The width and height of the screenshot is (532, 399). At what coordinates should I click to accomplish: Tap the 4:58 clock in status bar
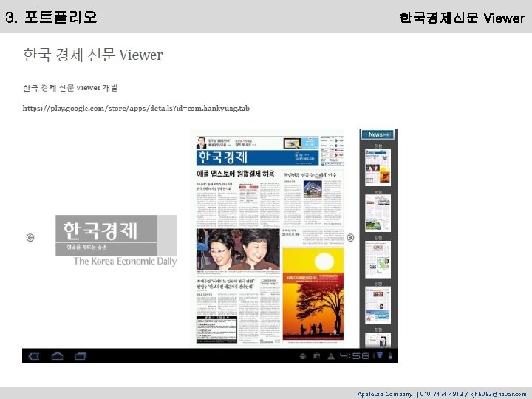(x=354, y=356)
